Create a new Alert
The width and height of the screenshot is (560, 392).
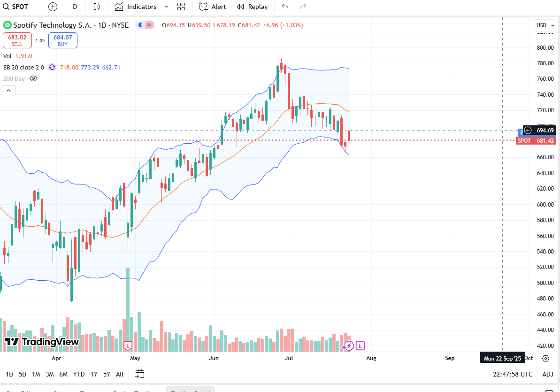[x=213, y=7]
